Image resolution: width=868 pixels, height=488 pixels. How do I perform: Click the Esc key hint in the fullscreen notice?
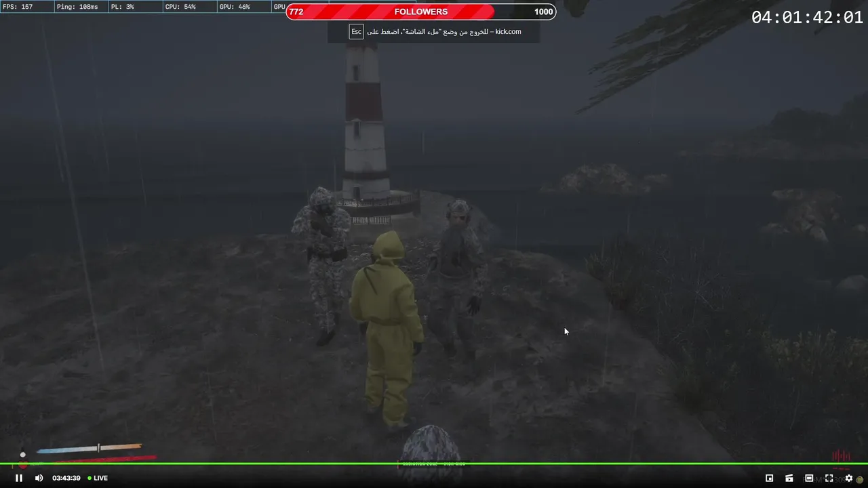pyautogui.click(x=356, y=32)
